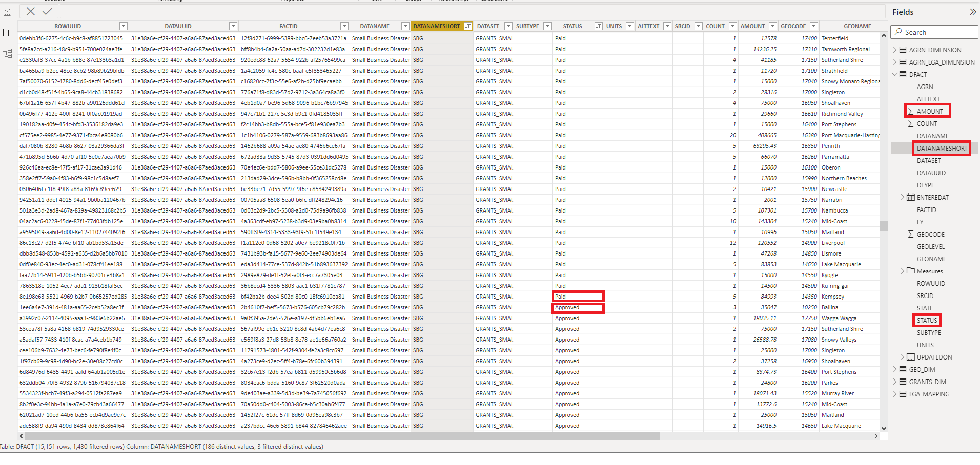The height and width of the screenshot is (465, 980).
Task: Click the Fields search box
Action: coord(935,32)
